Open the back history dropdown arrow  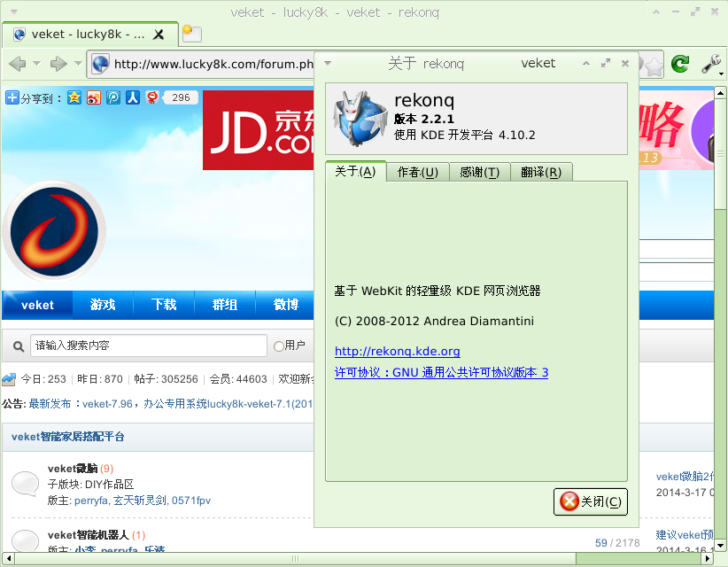click(x=36, y=63)
